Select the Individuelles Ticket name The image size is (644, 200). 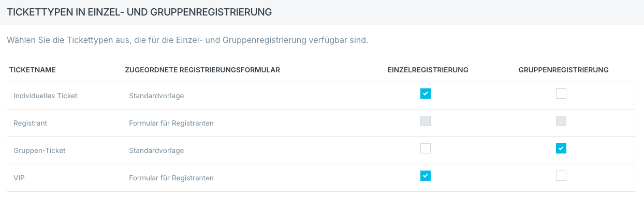pos(46,96)
